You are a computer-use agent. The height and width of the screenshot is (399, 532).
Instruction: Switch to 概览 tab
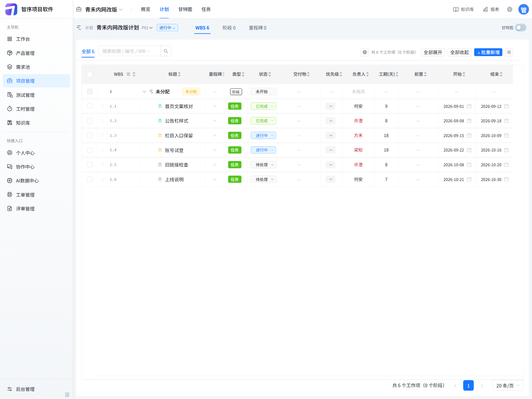tap(145, 9)
